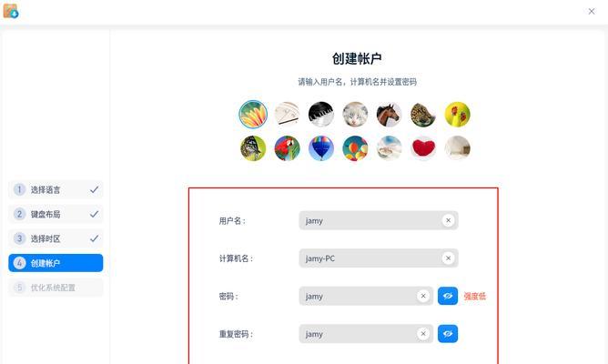The width and height of the screenshot is (608, 364).
Task: Toggle password visibility eye button
Action: coord(448,296)
